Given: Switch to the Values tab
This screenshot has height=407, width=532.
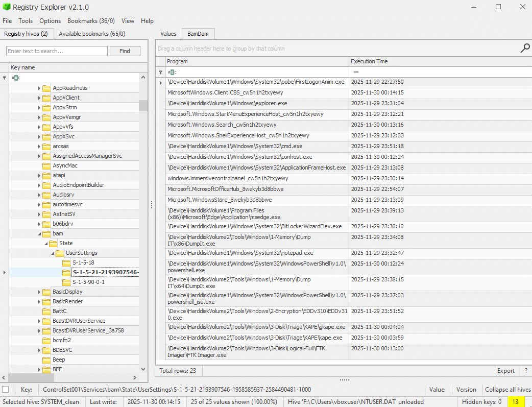Looking at the screenshot, I should 168,33.
